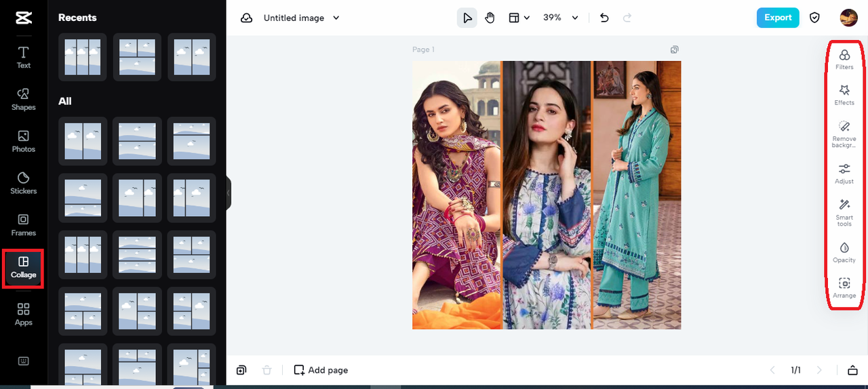Select first collage layout in Recents

(83, 57)
